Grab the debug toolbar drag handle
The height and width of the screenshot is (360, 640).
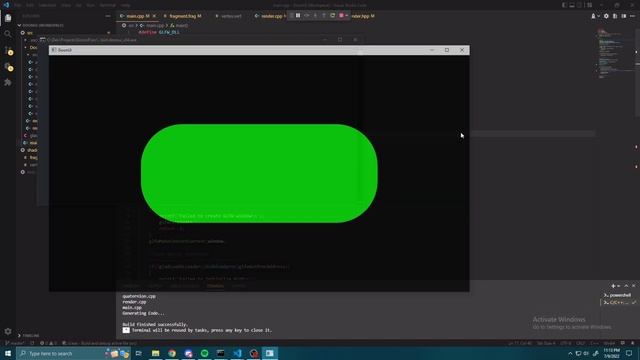291,16
